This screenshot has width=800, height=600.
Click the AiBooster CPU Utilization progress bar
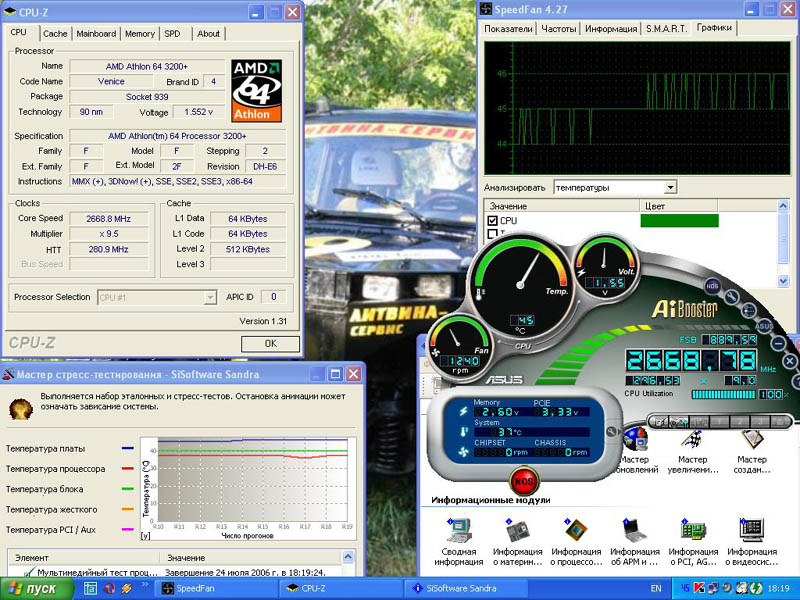[x=723, y=394]
